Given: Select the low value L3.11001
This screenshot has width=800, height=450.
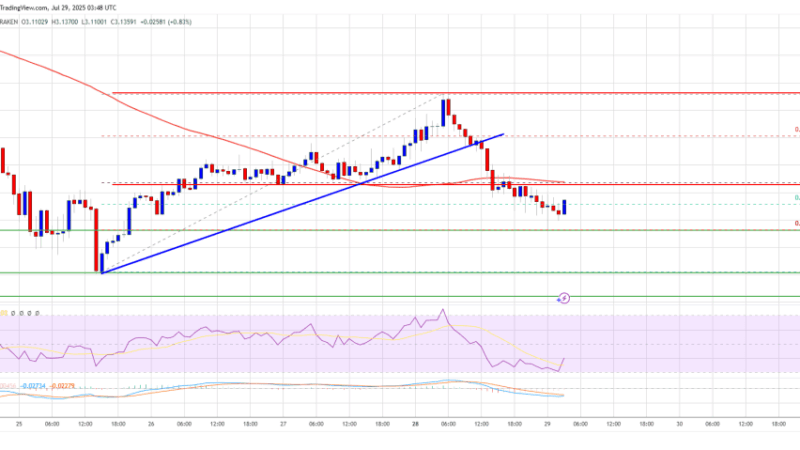Looking at the screenshot, I should (x=93, y=22).
